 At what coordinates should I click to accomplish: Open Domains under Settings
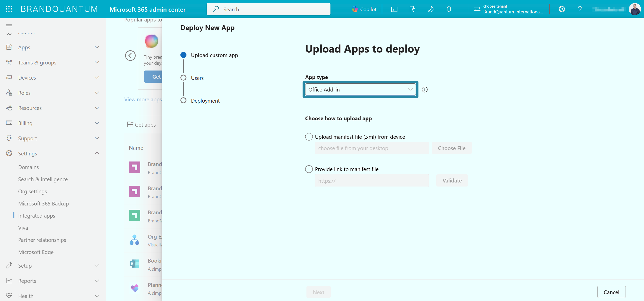coord(29,167)
